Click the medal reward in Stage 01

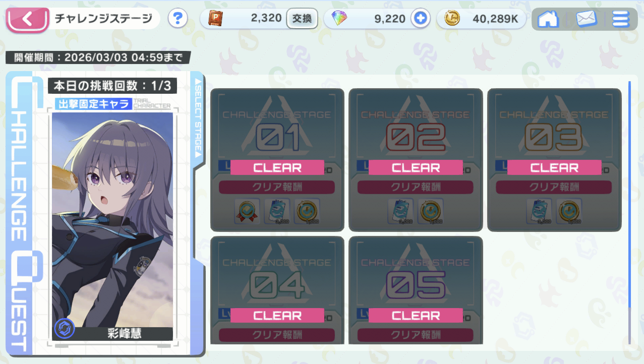point(247,211)
